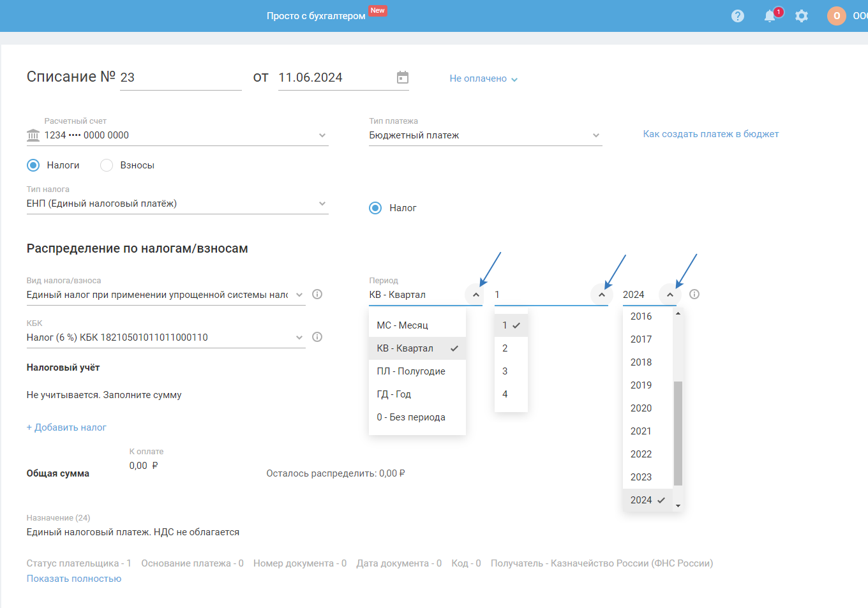Image resolution: width=868 pixels, height=608 pixels.
Task: Open settings gear icon
Action: (x=802, y=16)
